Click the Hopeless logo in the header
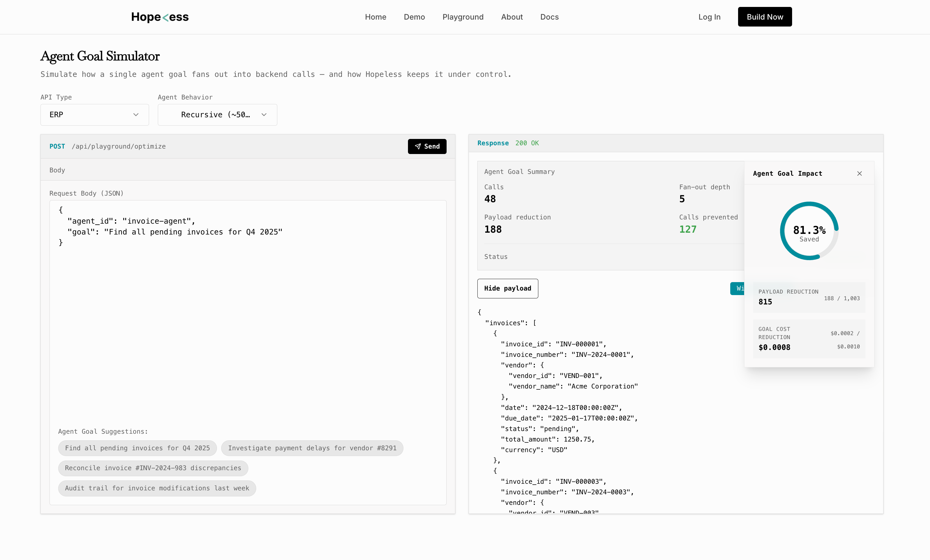The image size is (930, 560). point(160,17)
